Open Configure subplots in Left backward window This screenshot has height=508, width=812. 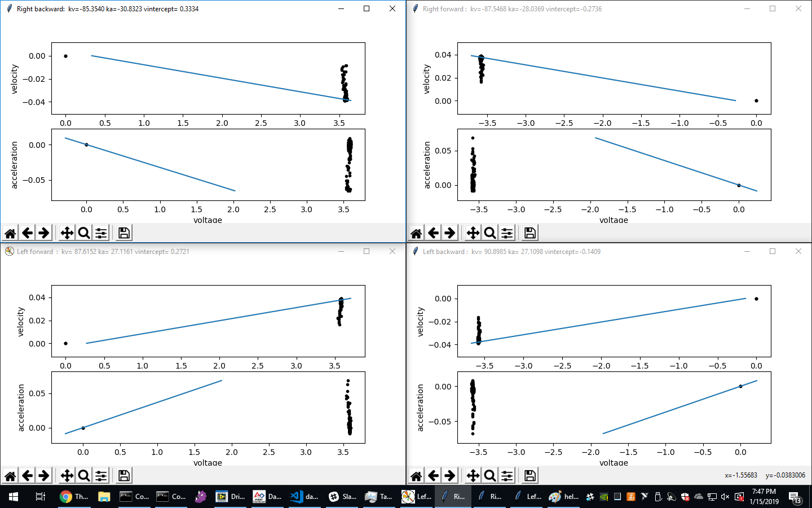[x=507, y=476]
